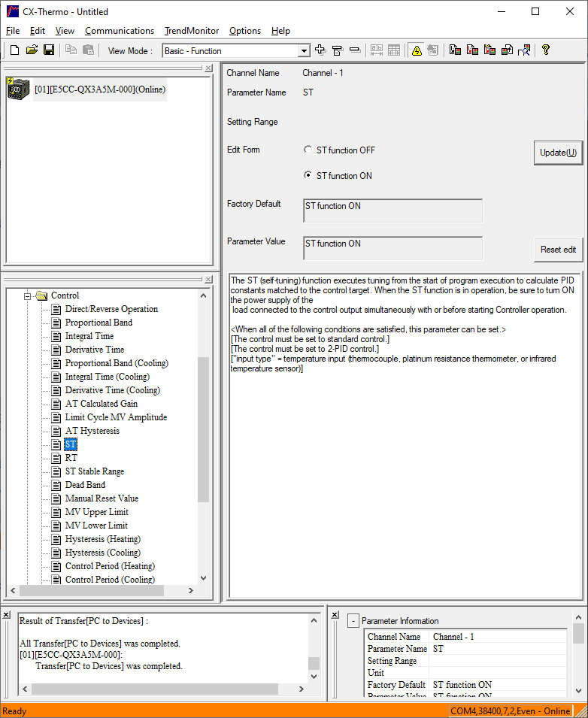Screen dimensions: 588x718
Task: Click the Update(U) button
Action: pos(558,153)
